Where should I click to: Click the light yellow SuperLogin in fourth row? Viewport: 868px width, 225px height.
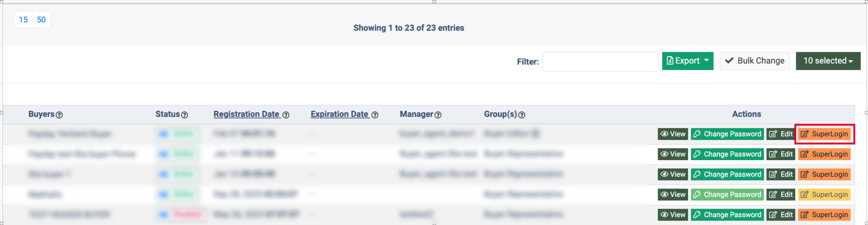click(824, 195)
